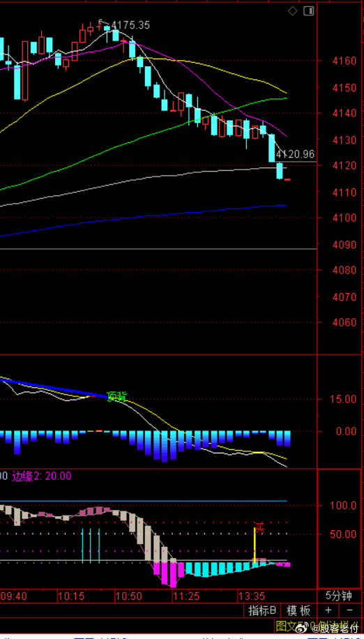
Task: Switch to the 指标B indicator tab
Action: (263, 610)
